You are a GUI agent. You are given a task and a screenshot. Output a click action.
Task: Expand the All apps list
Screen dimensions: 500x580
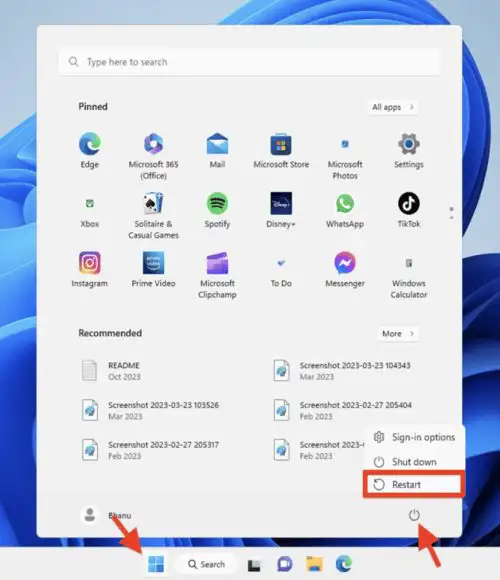393,107
